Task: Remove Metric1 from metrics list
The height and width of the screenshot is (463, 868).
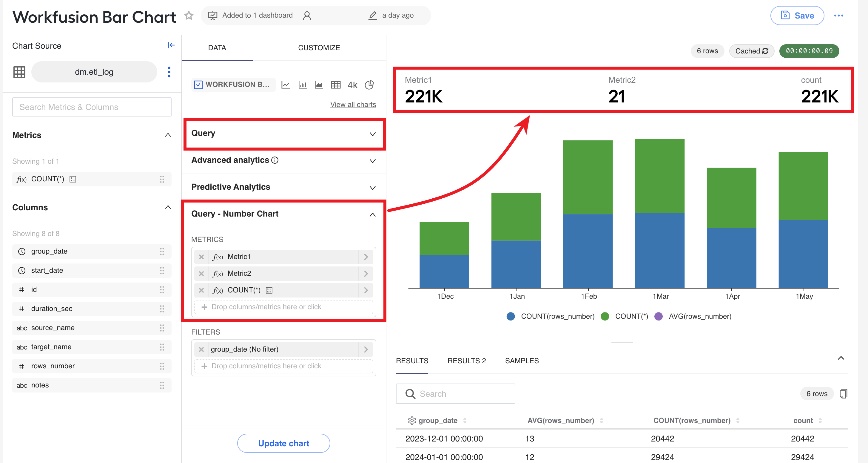Action: tap(201, 257)
